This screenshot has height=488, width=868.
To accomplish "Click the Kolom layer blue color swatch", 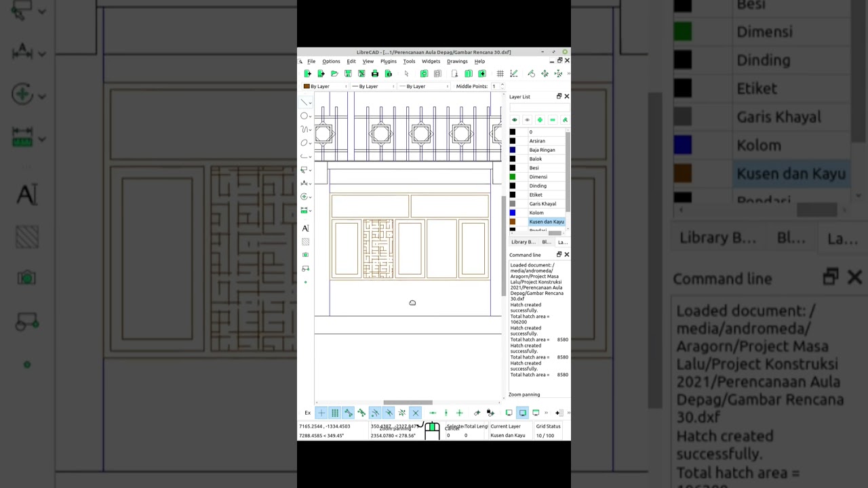I will [513, 213].
